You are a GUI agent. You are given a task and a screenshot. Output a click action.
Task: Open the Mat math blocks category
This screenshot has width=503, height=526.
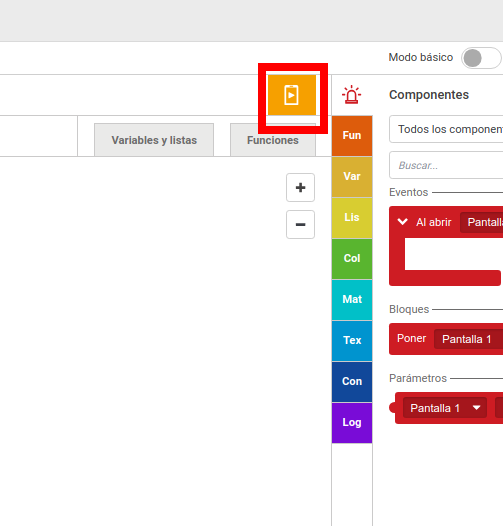click(352, 300)
